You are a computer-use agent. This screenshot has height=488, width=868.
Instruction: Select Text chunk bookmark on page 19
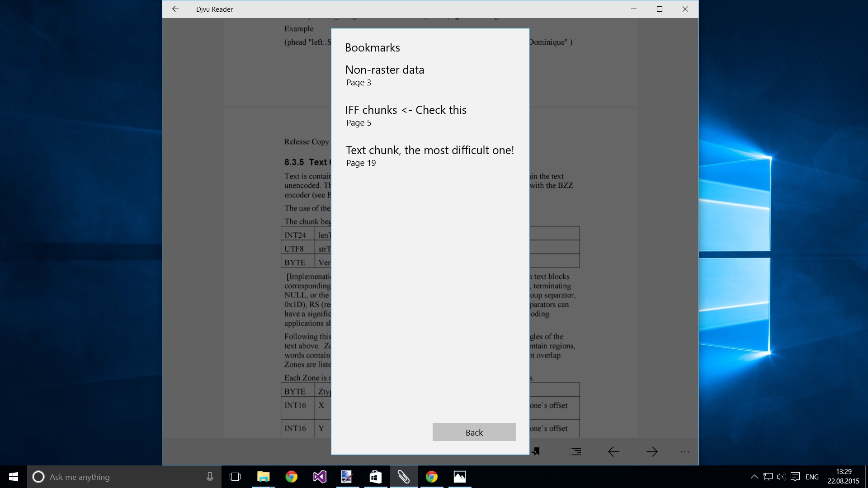coord(429,155)
